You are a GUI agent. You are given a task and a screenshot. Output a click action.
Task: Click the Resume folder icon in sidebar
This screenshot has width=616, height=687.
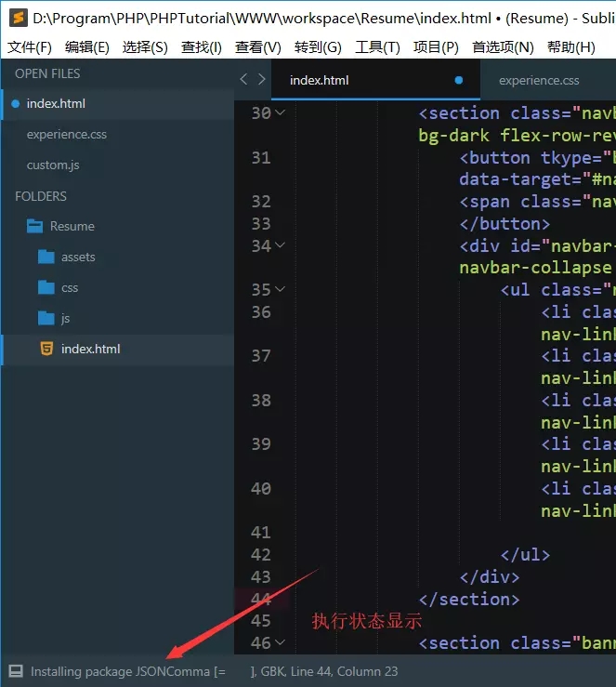tap(34, 226)
